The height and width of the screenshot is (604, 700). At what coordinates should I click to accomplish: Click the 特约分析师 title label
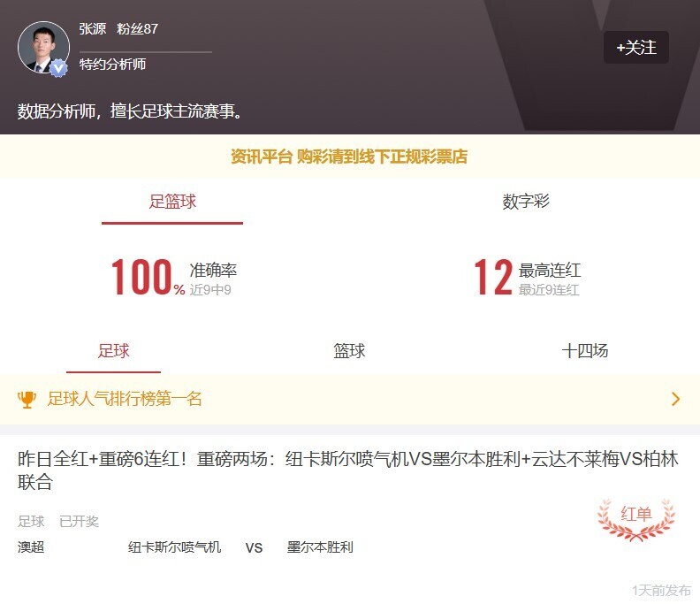tap(112, 65)
